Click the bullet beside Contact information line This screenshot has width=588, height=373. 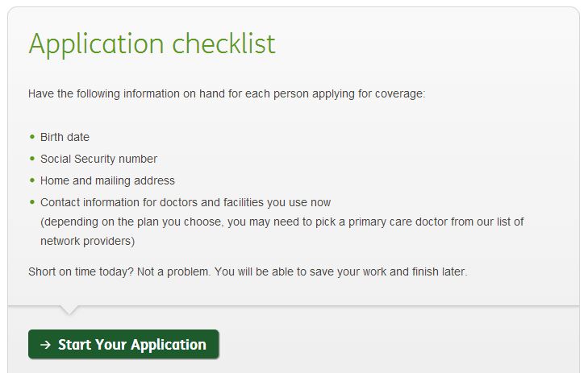(x=32, y=202)
